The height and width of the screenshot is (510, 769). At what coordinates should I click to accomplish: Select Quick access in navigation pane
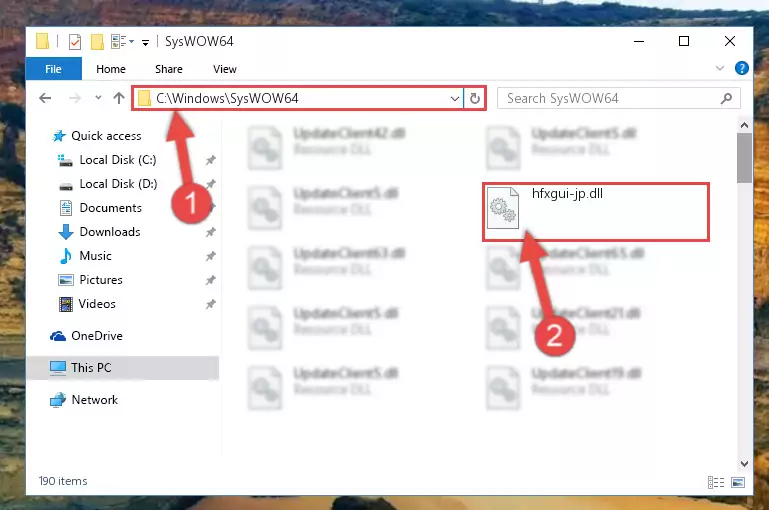tap(106, 136)
